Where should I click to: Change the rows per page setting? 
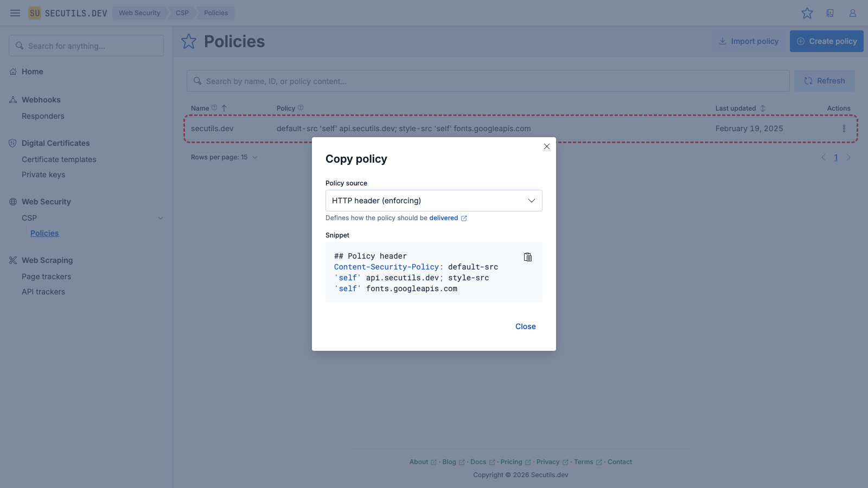pos(224,157)
